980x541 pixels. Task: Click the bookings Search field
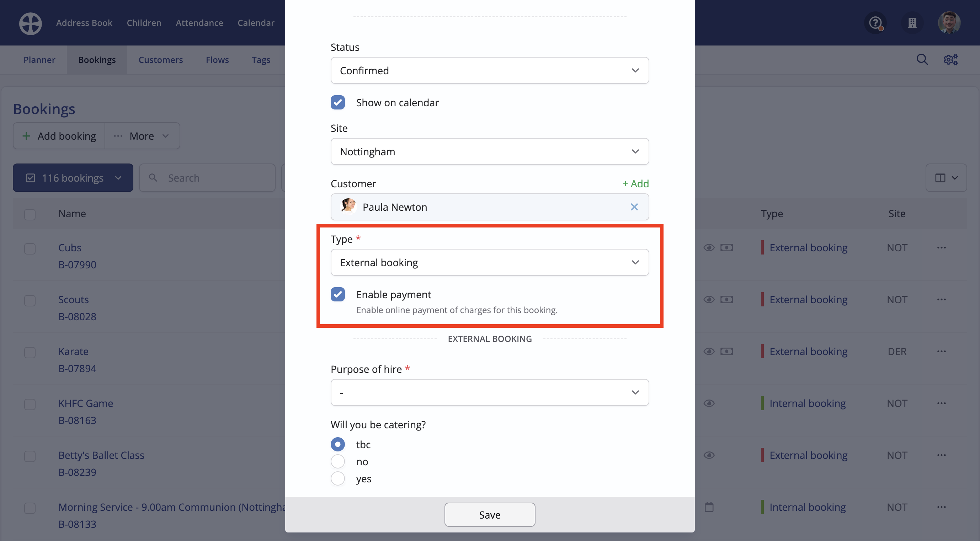point(207,177)
